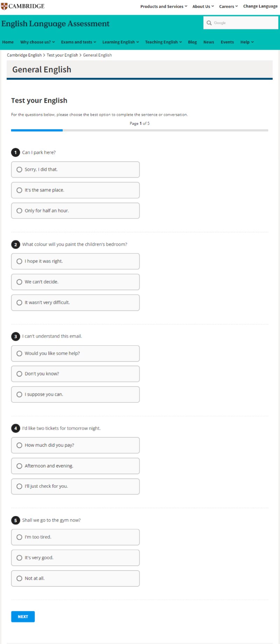
Task: Select 'Only for half an hour.' option
Action: 75,211
